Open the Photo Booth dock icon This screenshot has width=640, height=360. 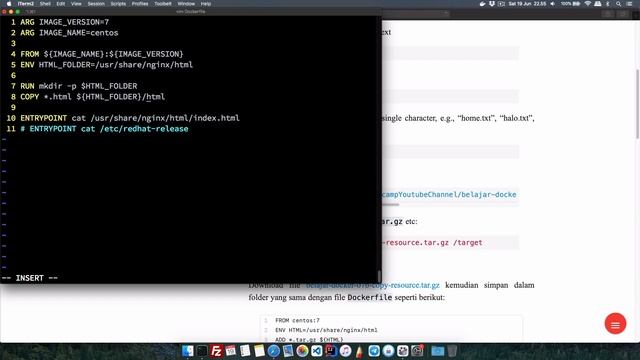coord(402,351)
